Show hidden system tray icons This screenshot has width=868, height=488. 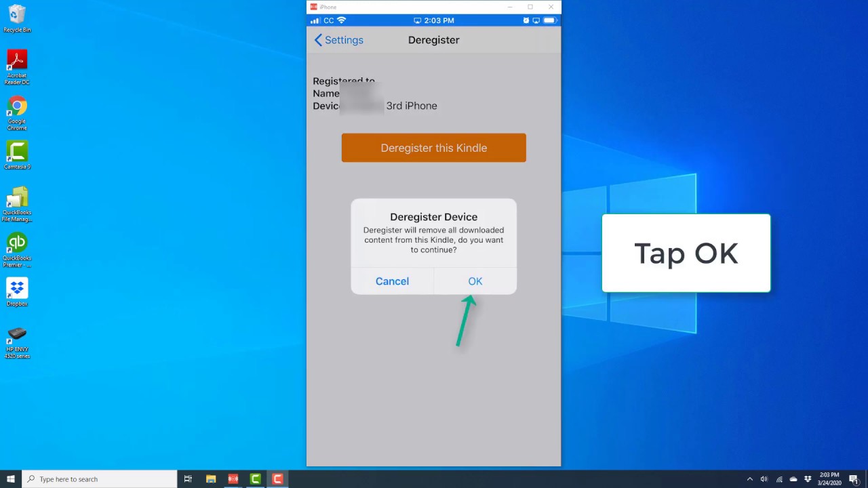click(749, 479)
